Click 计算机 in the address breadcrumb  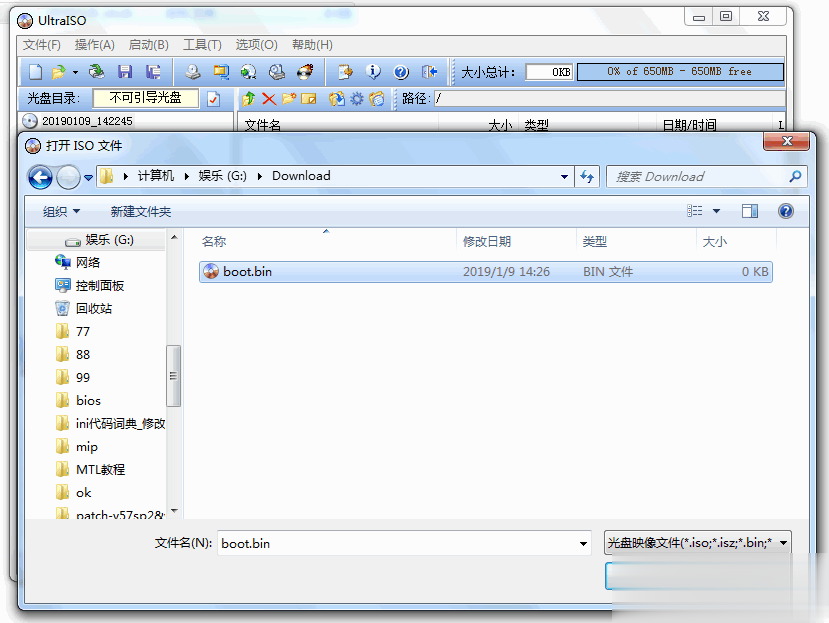[x=155, y=176]
